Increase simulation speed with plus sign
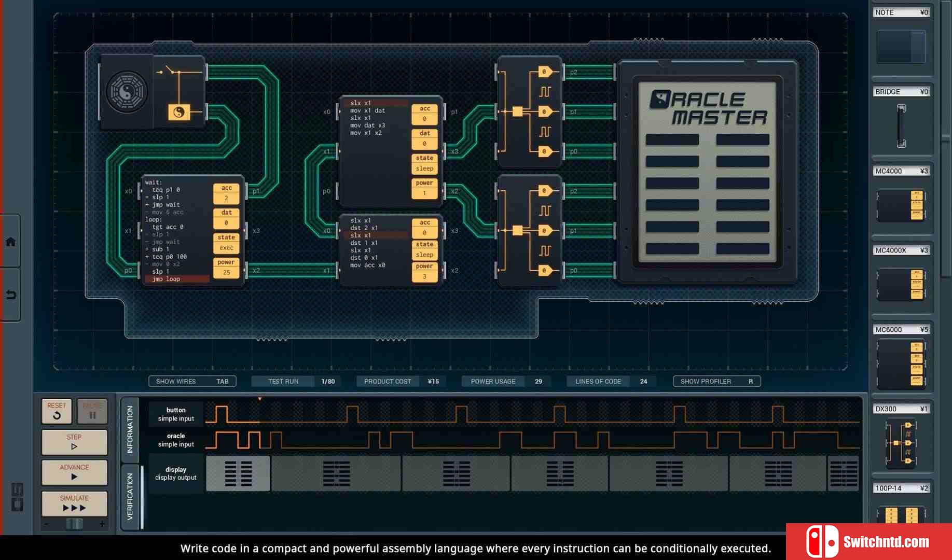This screenshot has height=560, width=952. click(102, 524)
